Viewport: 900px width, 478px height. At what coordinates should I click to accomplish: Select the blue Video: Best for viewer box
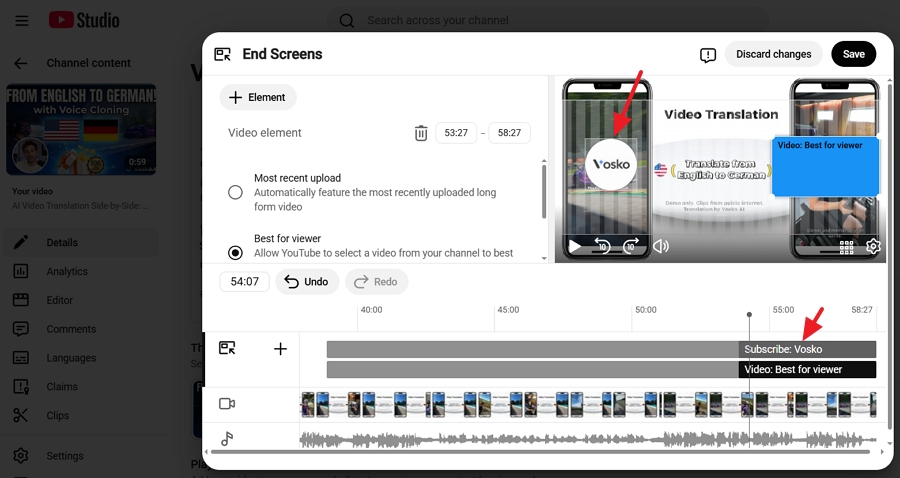[x=825, y=166]
